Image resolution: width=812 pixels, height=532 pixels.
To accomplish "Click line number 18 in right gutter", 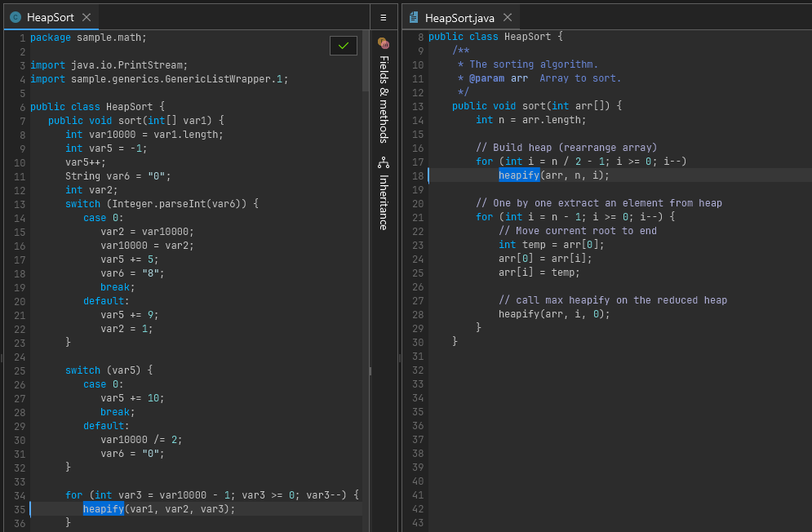I will pyautogui.click(x=417, y=175).
